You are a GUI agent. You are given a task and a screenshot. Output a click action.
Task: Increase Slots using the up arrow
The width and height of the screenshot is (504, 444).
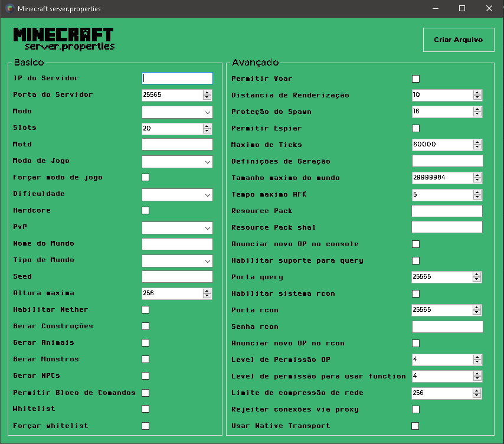coord(208,126)
